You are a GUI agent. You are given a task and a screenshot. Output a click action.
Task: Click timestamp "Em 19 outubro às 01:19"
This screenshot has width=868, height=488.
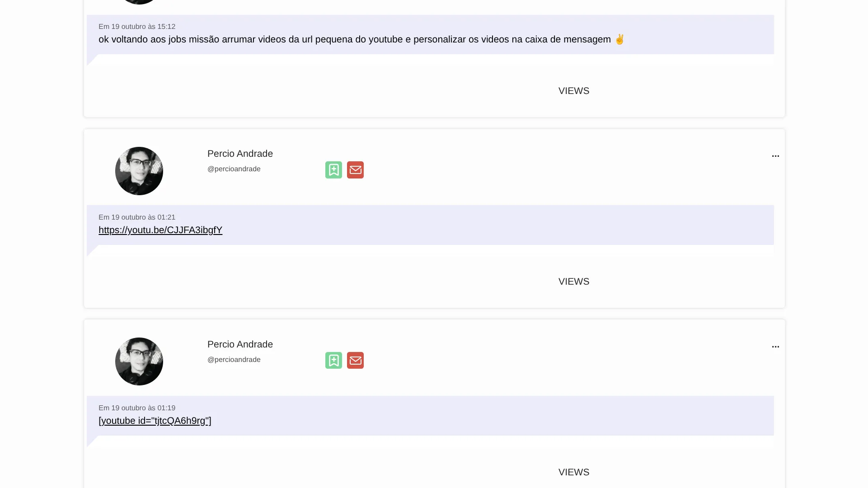tap(137, 408)
